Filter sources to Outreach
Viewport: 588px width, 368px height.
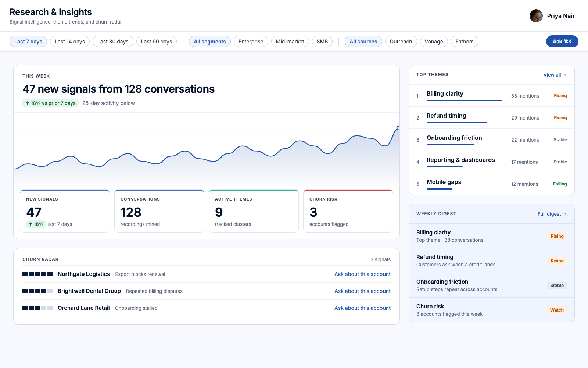(x=401, y=42)
